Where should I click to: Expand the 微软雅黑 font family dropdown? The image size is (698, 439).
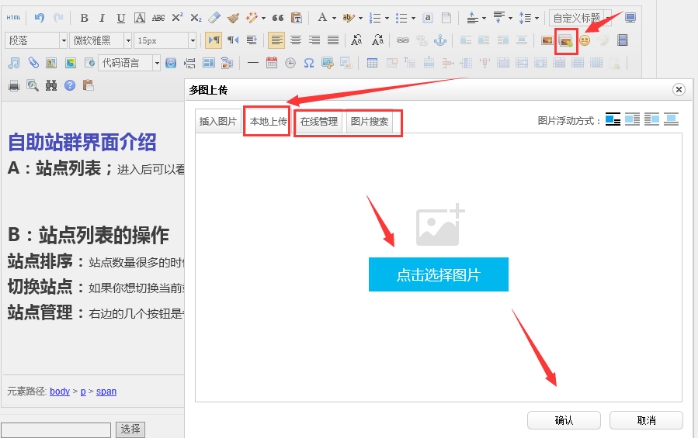pyautogui.click(x=100, y=40)
